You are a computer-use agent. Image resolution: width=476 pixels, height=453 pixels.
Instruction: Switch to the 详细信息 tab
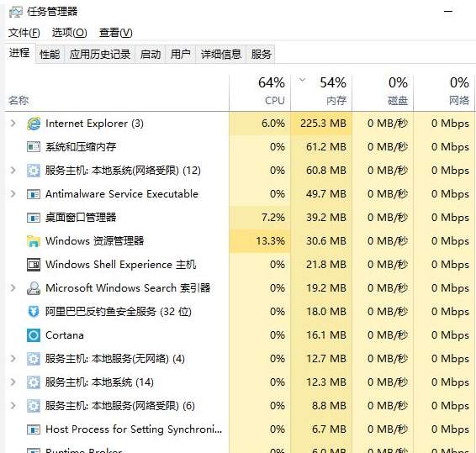[x=221, y=55]
